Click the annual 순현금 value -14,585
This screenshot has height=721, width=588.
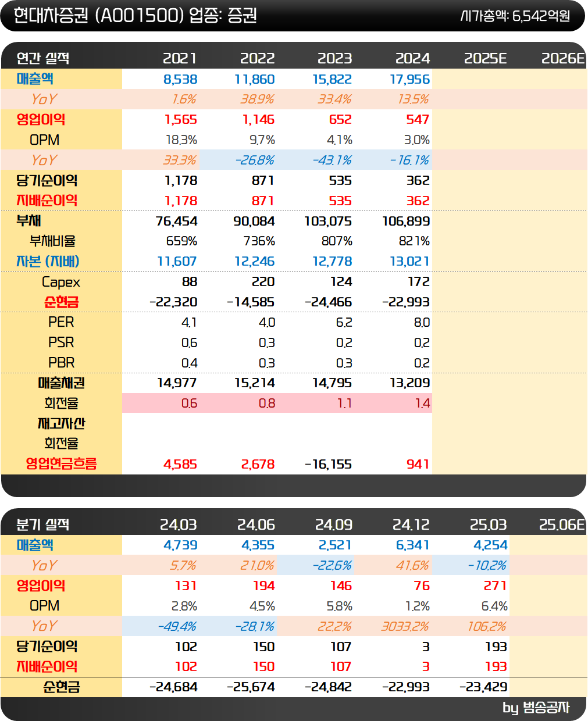(251, 302)
